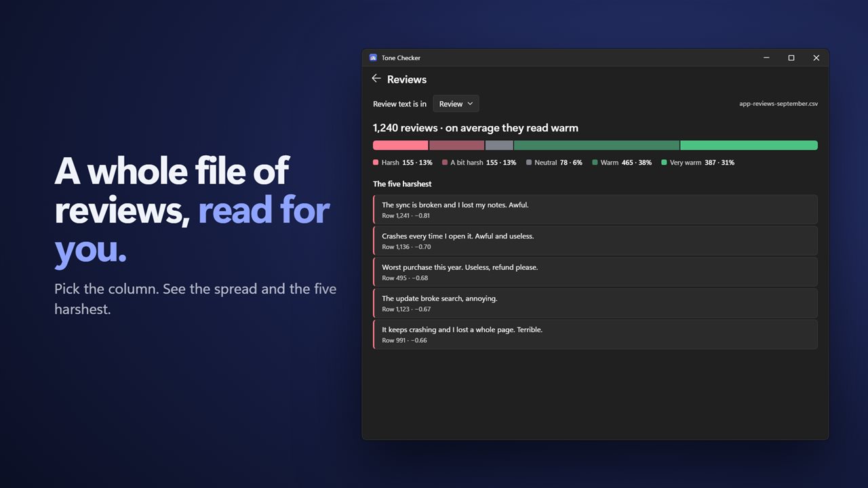This screenshot has width=868, height=488.
Task: Click the Reviews page title
Action: pyautogui.click(x=407, y=79)
